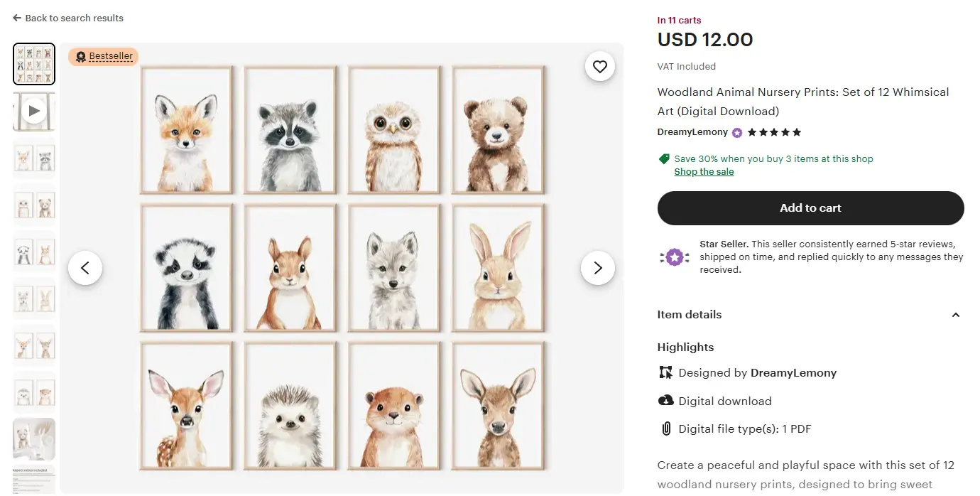Screen dimensions: 980x496
Task: Show the next listing image
Action: tap(597, 268)
